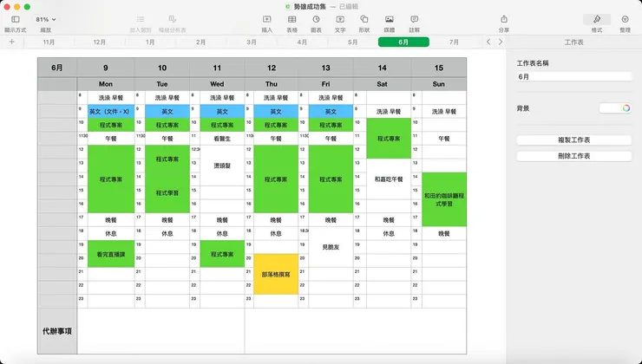The image size is (642, 364).
Task: Select the active 6月 sheet tab
Action: click(403, 42)
